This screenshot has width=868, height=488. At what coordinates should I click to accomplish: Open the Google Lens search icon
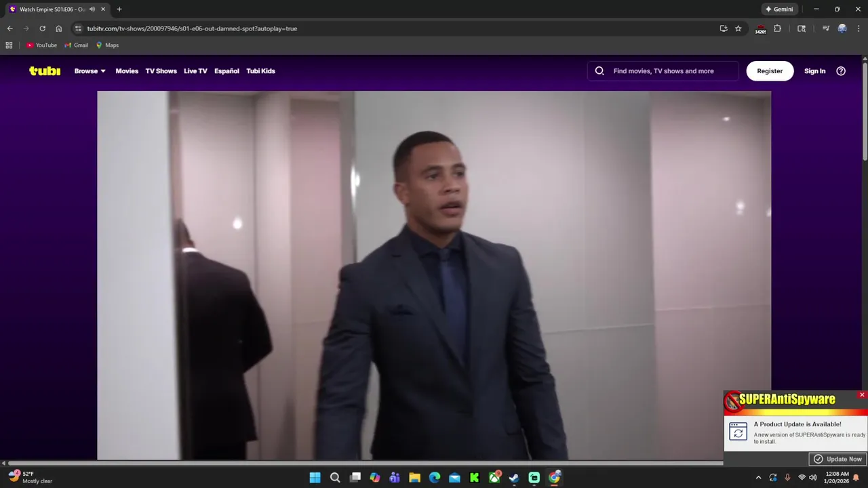click(x=802, y=28)
